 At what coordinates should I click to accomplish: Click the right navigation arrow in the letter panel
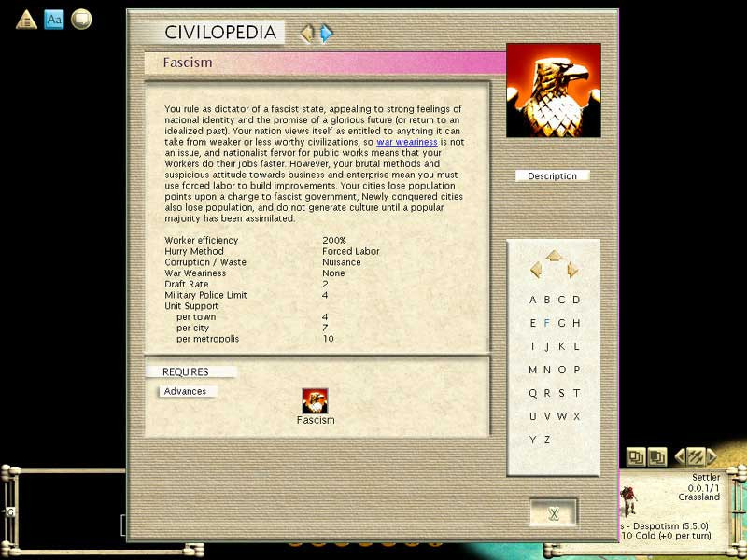[574, 270]
